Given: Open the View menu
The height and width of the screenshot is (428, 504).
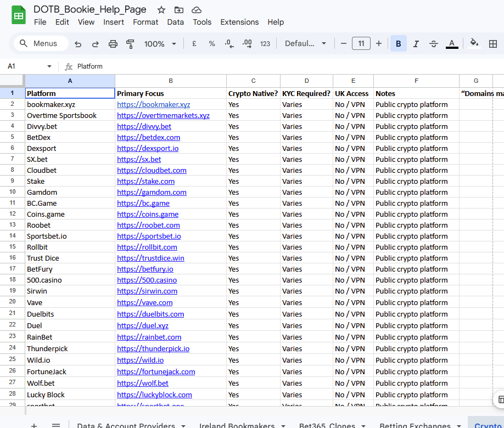Looking at the screenshot, I should pyautogui.click(x=86, y=22).
